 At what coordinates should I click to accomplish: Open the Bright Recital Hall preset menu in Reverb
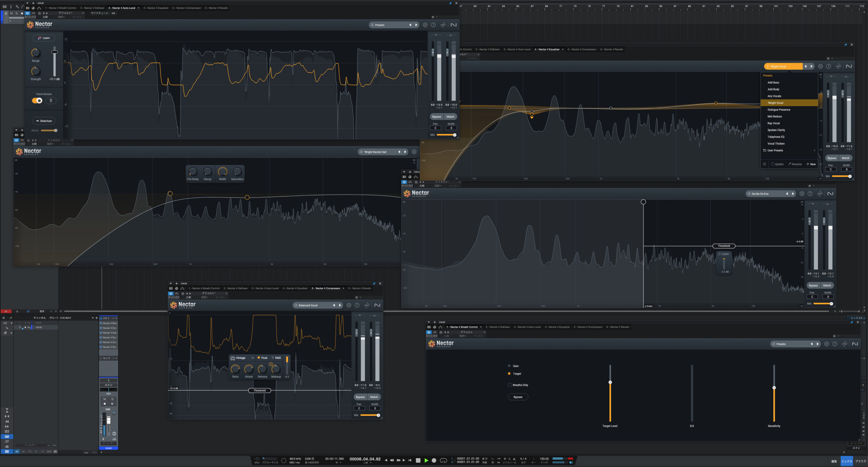(377, 152)
